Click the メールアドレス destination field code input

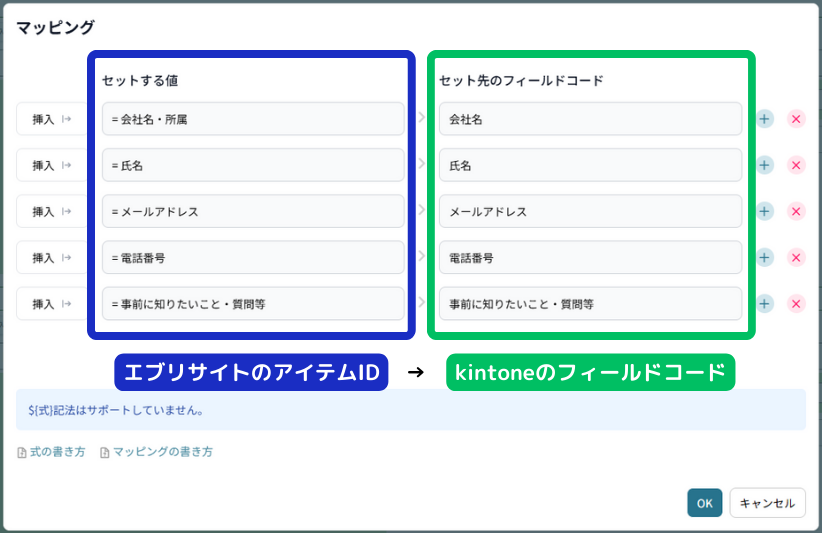(590, 211)
